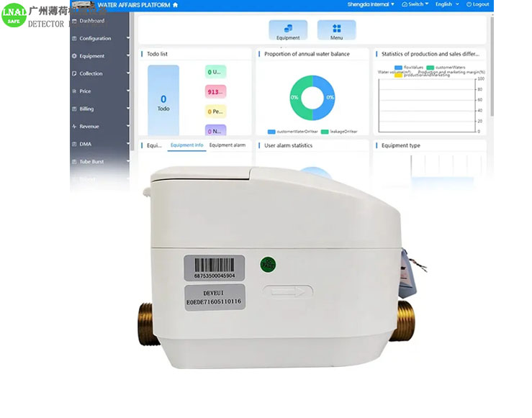This screenshot has width=532, height=418.
Task: Open Dashboard in the sidebar
Action: click(91, 21)
